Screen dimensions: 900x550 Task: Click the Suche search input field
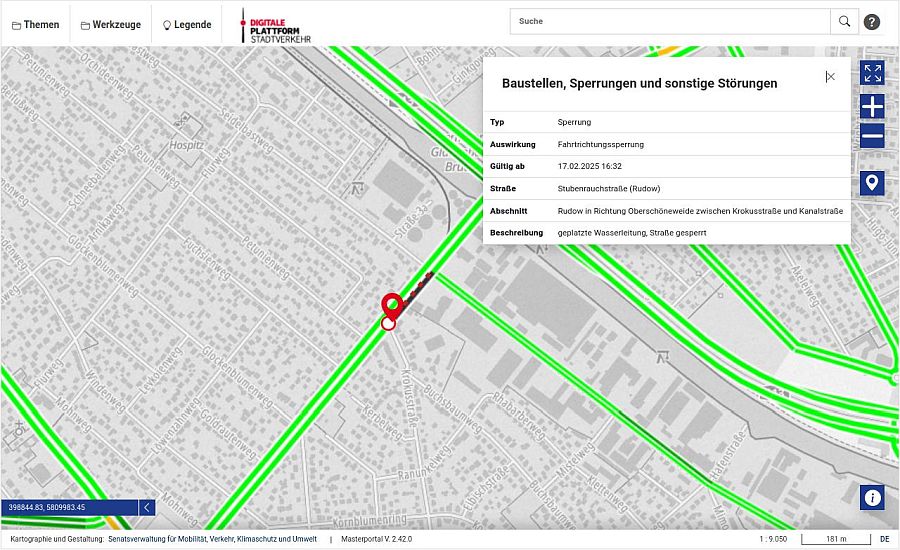[670, 21]
